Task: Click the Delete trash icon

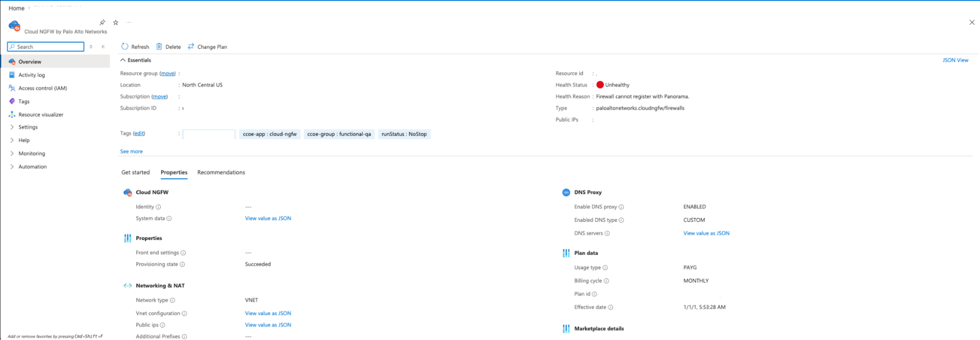Action: (159, 47)
